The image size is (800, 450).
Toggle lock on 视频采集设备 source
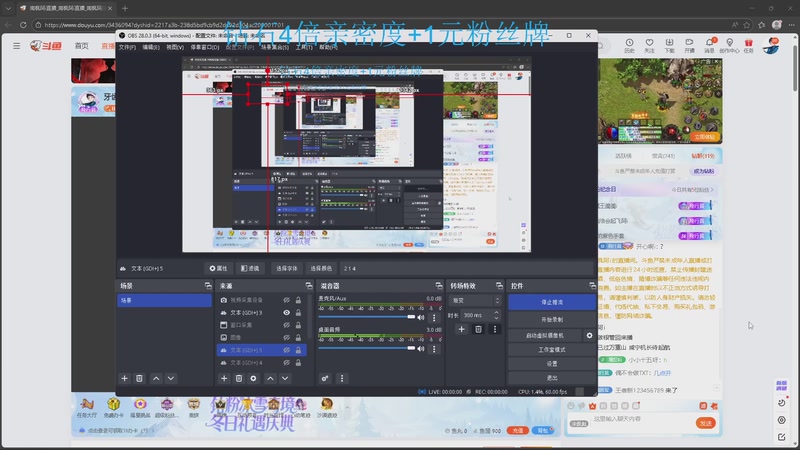(x=298, y=300)
